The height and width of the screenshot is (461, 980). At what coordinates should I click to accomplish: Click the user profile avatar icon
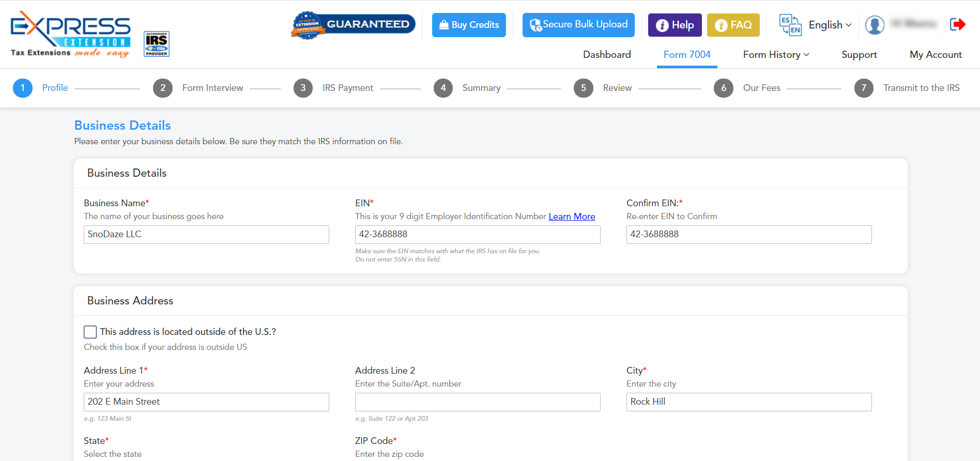875,25
